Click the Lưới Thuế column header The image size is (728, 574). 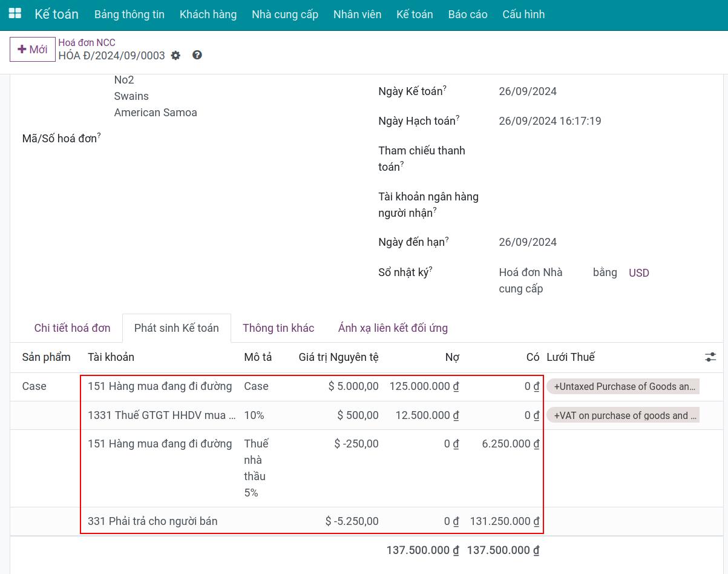pos(571,357)
